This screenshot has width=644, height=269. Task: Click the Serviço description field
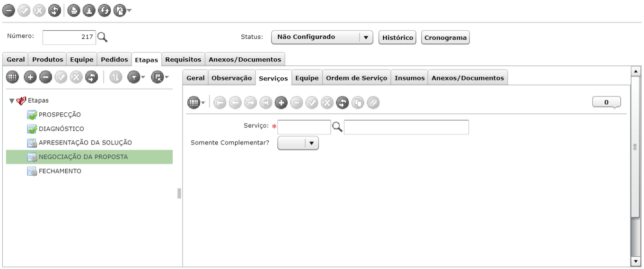[406, 127]
